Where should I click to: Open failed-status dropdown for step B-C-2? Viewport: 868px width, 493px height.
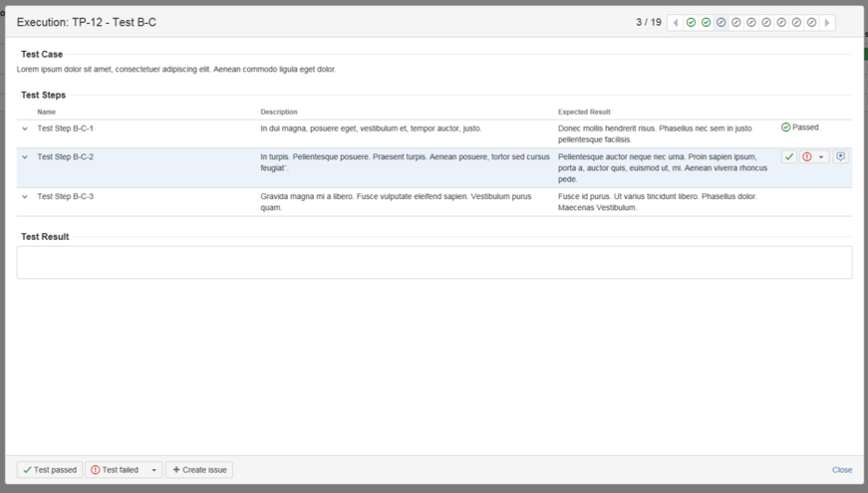(821, 156)
